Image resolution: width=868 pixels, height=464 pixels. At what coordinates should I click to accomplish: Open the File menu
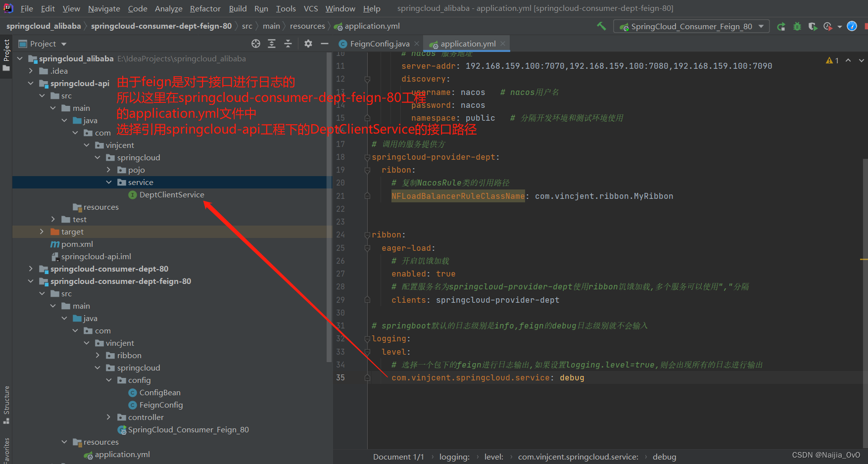pos(27,8)
